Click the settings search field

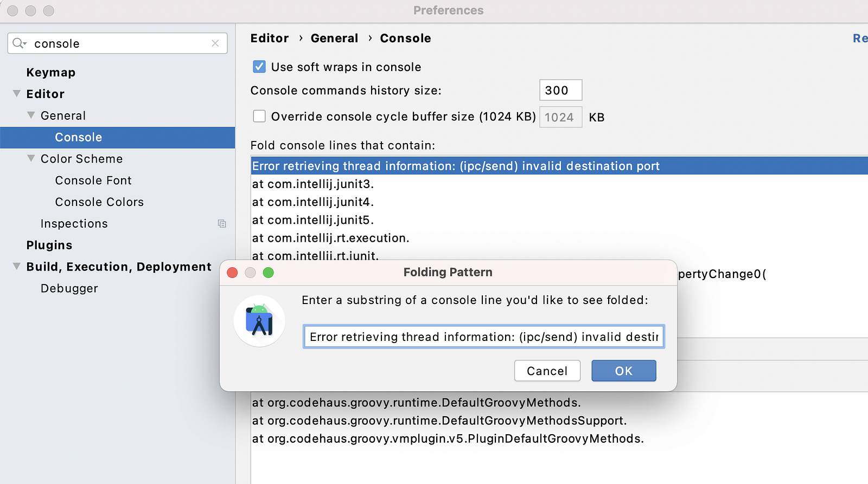pyautogui.click(x=117, y=43)
